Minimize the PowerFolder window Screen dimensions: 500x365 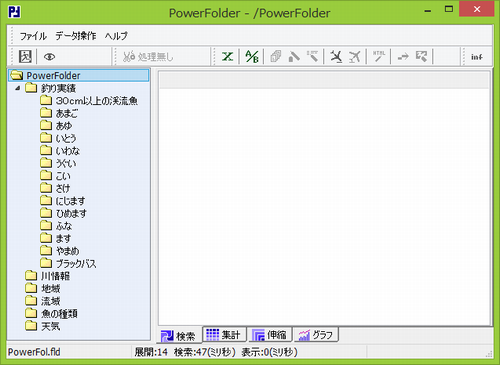pyautogui.click(x=428, y=10)
